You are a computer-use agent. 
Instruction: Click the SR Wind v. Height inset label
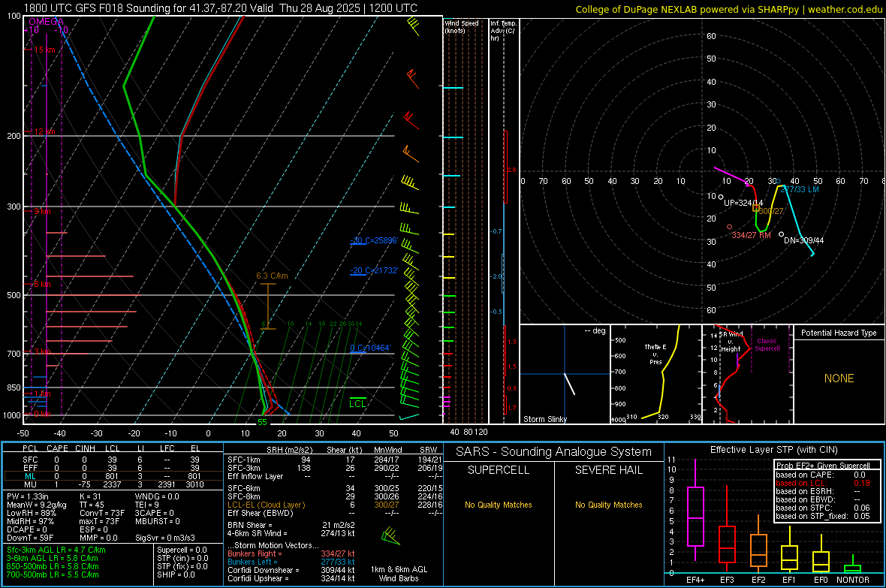click(x=731, y=342)
